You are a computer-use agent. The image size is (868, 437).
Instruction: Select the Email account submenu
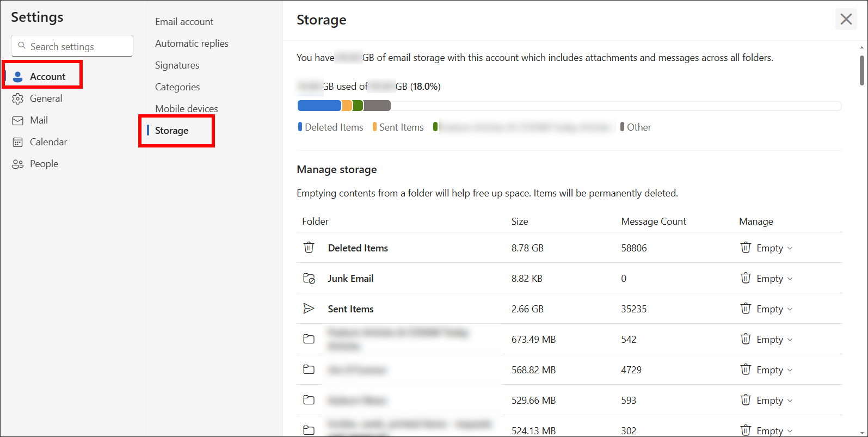pyautogui.click(x=184, y=22)
